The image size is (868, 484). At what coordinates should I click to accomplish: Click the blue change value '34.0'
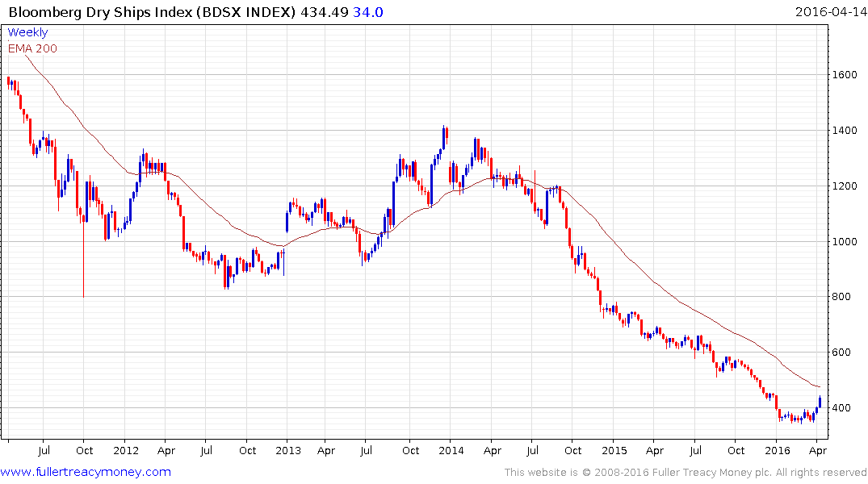click(x=368, y=12)
